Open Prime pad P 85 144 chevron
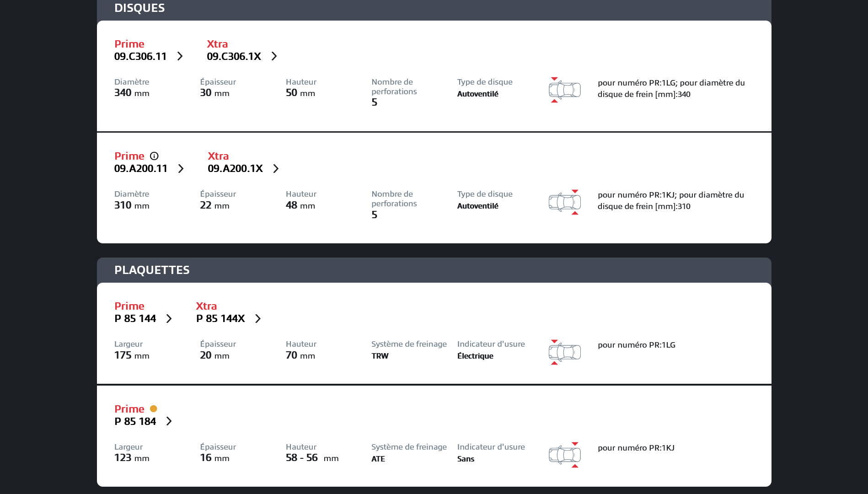 point(169,319)
